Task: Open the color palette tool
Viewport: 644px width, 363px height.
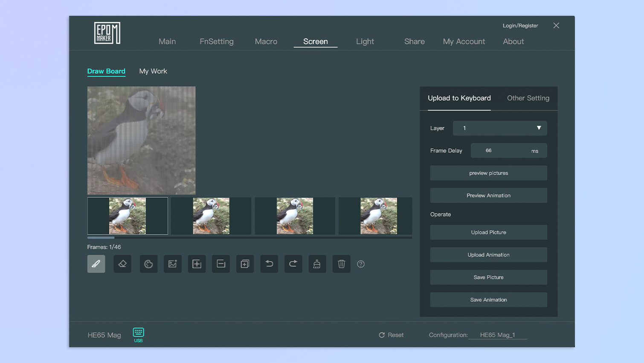Action: pyautogui.click(x=148, y=264)
